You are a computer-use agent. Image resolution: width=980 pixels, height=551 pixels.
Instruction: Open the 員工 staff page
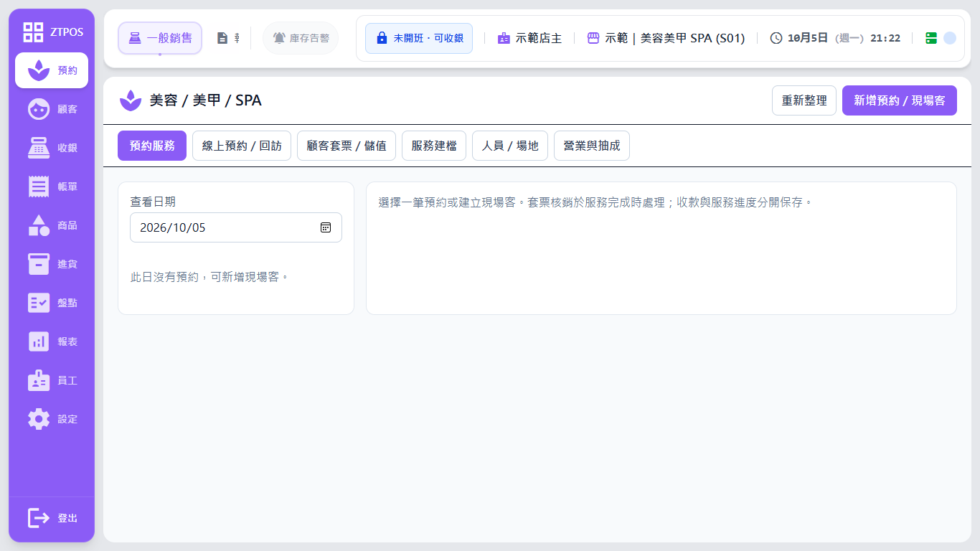52,380
